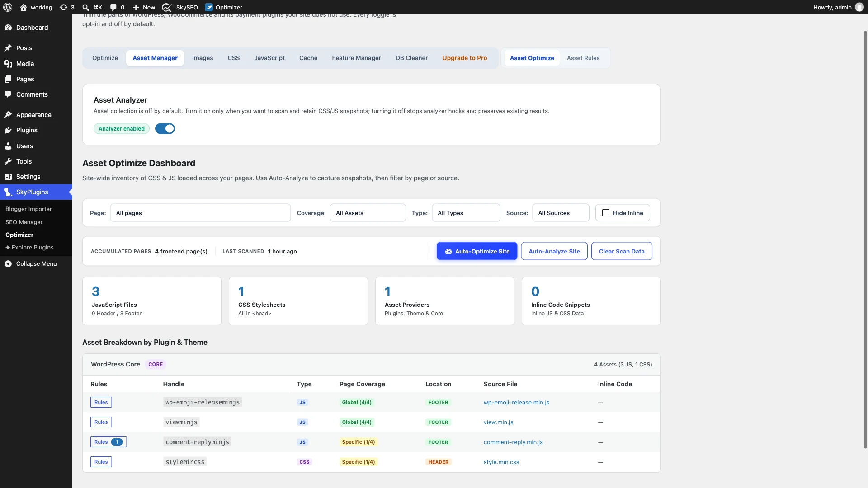
Task: Click the JavaScript Files stat card
Action: (152, 301)
